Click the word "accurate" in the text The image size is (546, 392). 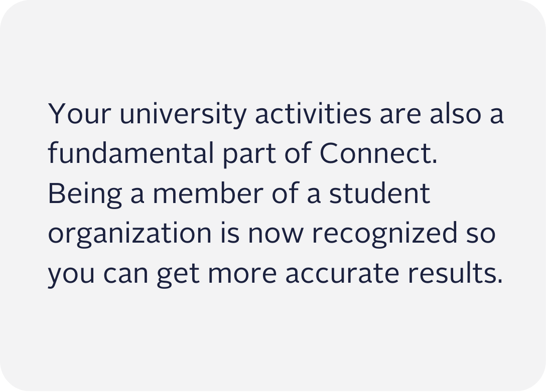coord(342,274)
